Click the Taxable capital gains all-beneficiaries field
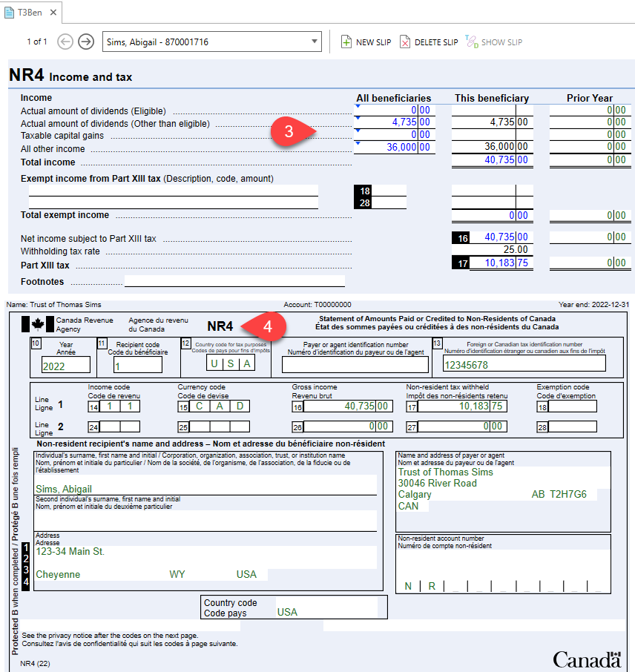This screenshot has width=635, height=672. 394,136
